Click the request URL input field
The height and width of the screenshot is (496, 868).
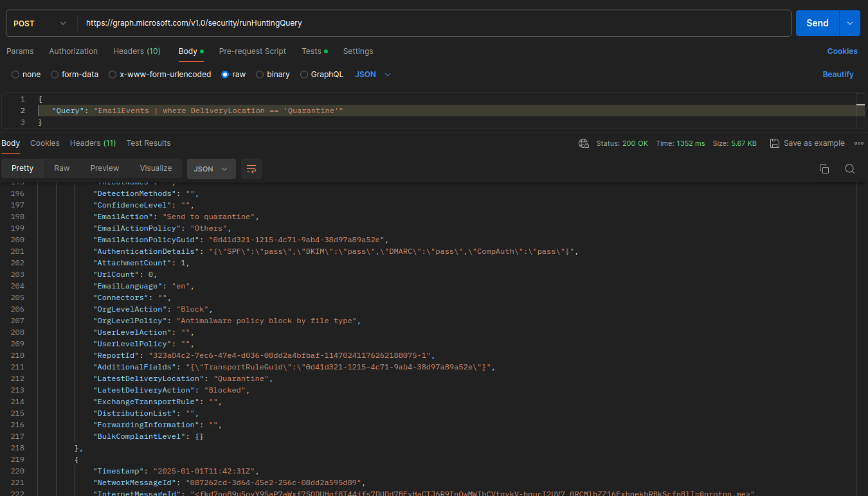coord(434,23)
